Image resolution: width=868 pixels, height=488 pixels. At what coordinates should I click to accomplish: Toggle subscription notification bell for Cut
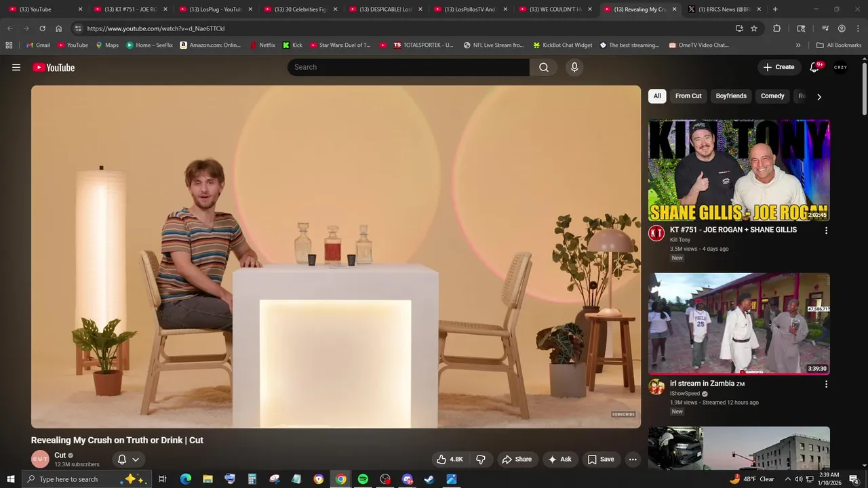pyautogui.click(x=128, y=459)
